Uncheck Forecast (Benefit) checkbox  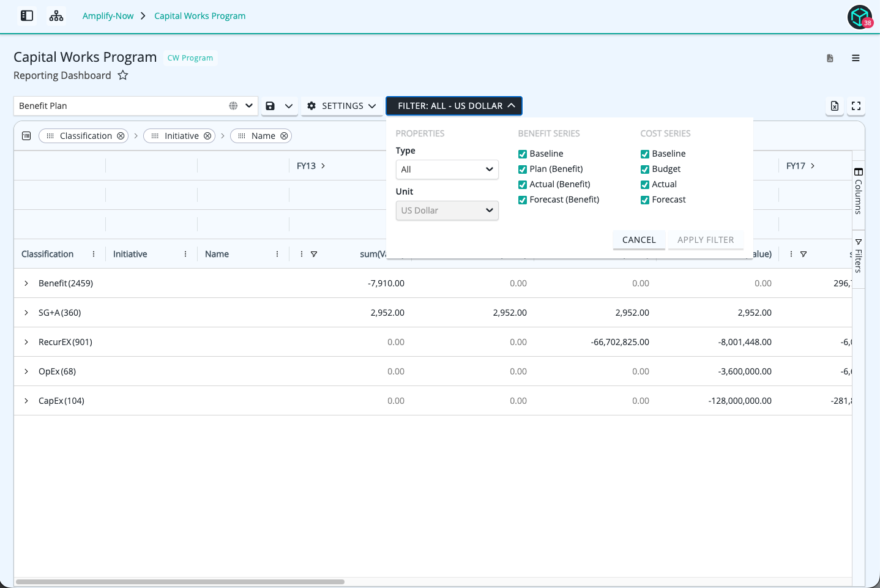point(523,200)
